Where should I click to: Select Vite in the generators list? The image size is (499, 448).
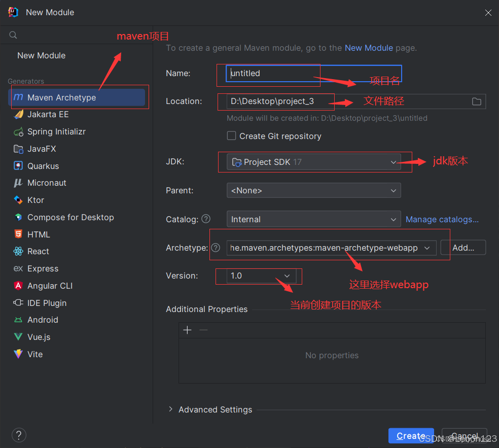click(77, 354)
